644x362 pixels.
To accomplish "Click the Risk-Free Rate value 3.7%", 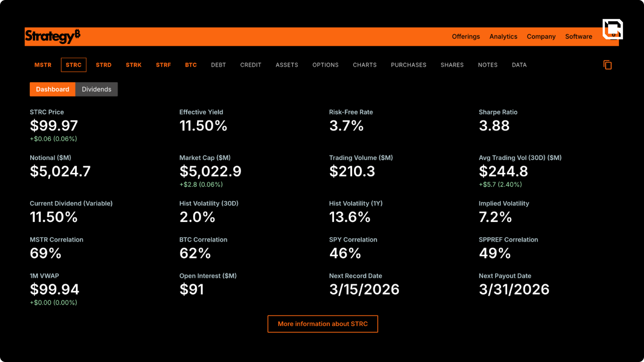I will coord(347,125).
